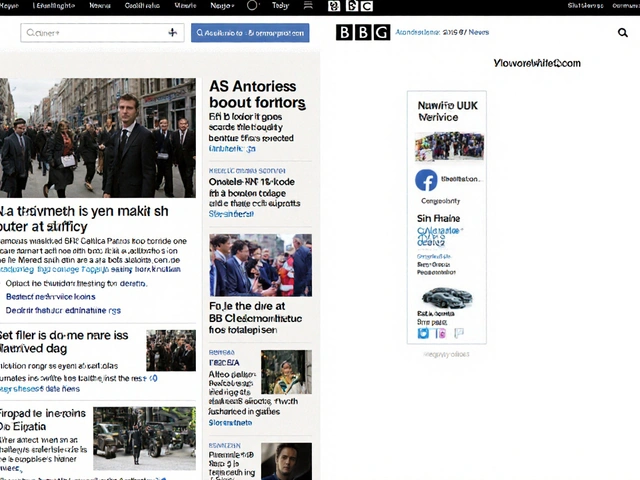Select 'Veate' in the top navigation bar

(x=185, y=6)
